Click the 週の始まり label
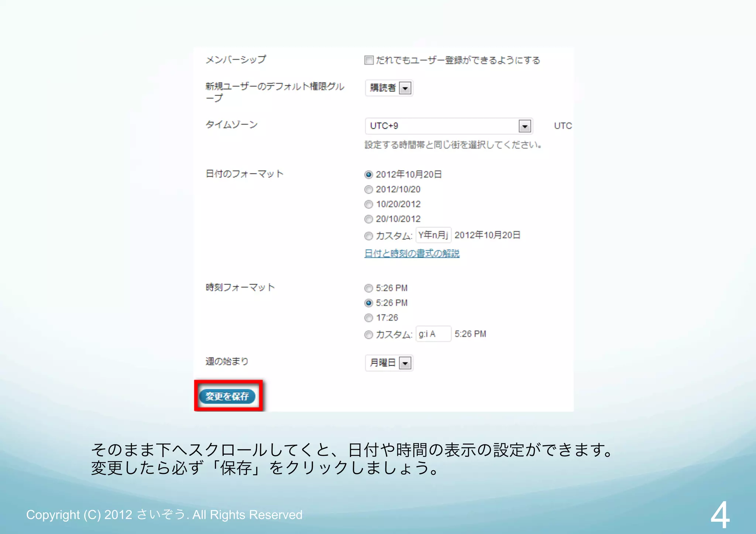The height and width of the screenshot is (534, 756). pyautogui.click(x=227, y=361)
